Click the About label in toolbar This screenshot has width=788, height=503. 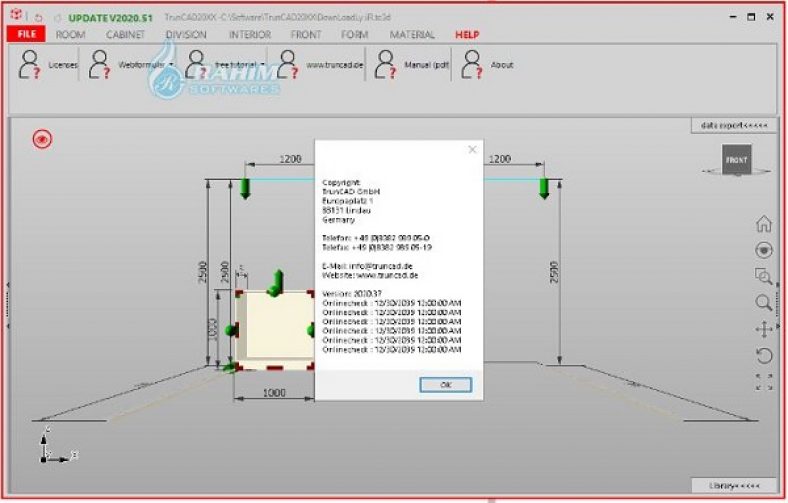502,65
